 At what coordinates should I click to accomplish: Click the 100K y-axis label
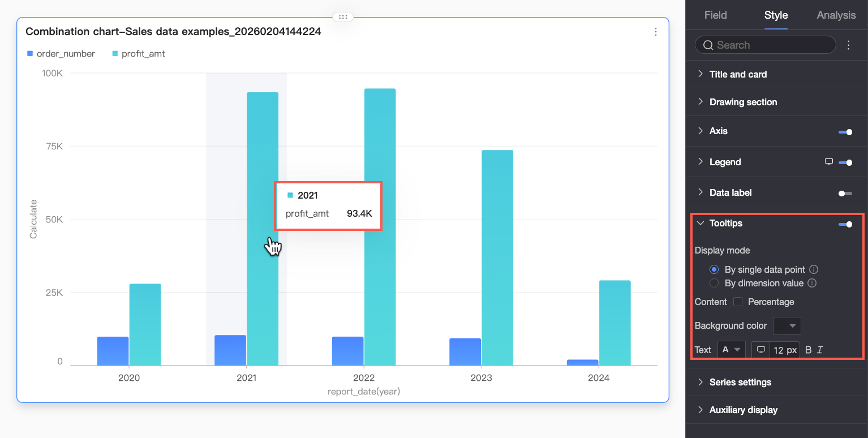coord(52,73)
